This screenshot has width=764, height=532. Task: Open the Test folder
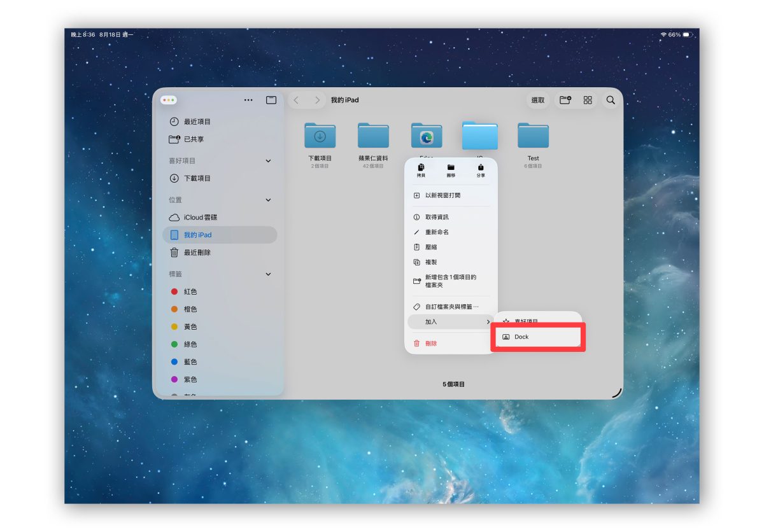coord(533,136)
